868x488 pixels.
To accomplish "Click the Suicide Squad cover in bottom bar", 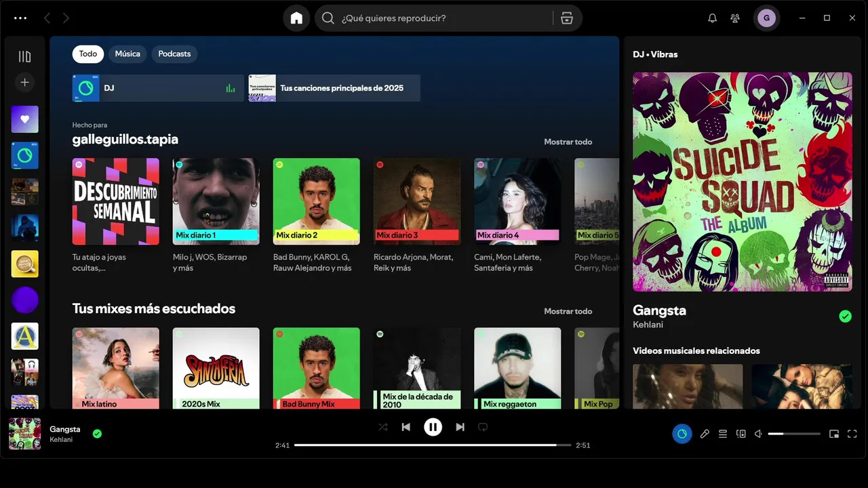I will [24, 434].
